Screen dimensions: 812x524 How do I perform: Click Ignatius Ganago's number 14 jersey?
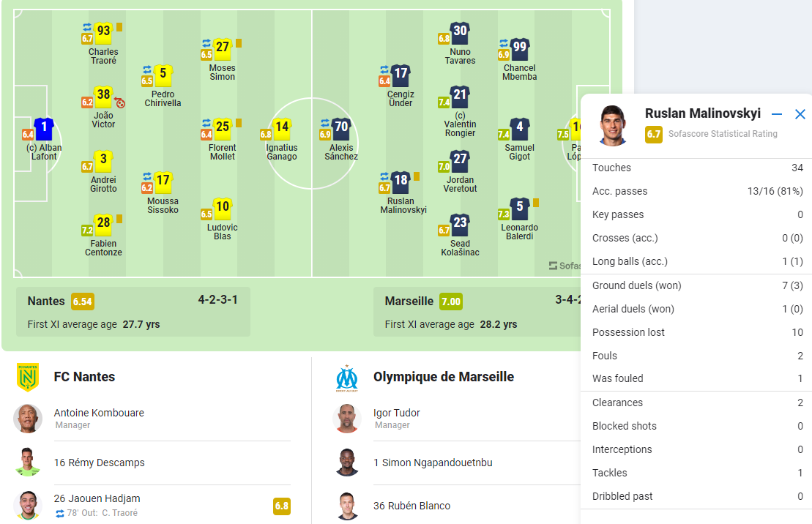click(282, 129)
